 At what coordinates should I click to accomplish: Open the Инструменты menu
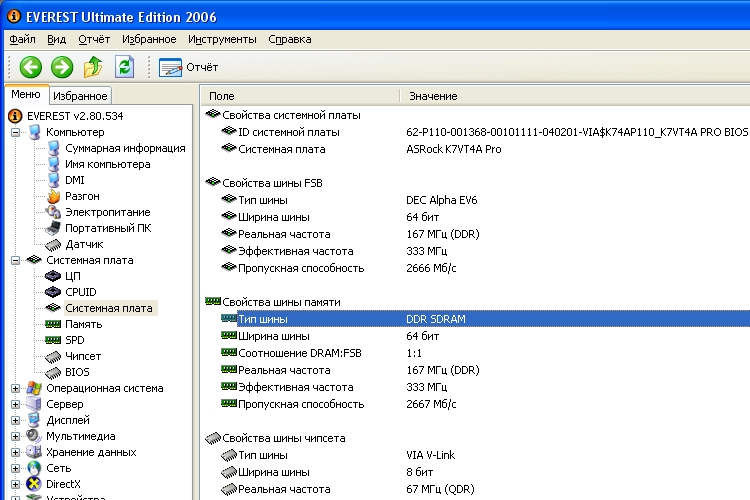click(222, 39)
